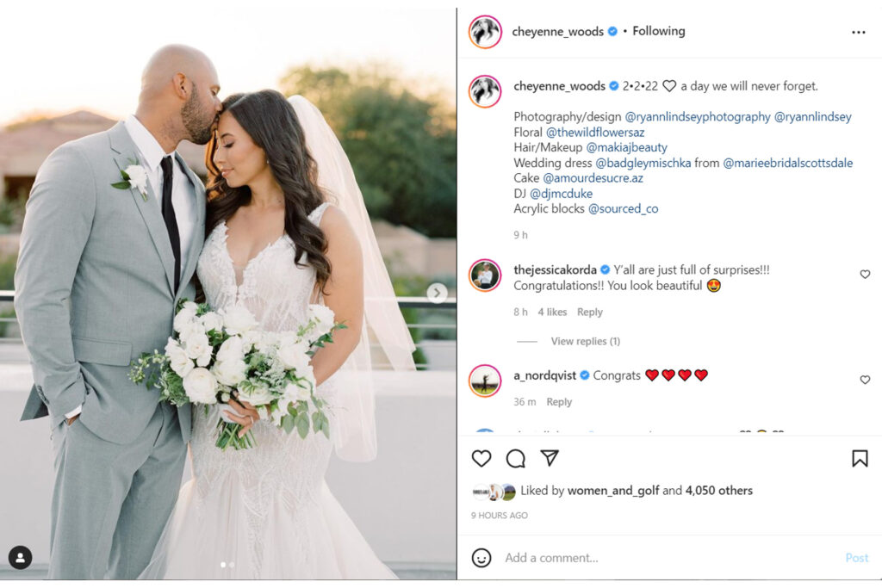
Task: Click the Add a comment field
Action: click(x=669, y=558)
